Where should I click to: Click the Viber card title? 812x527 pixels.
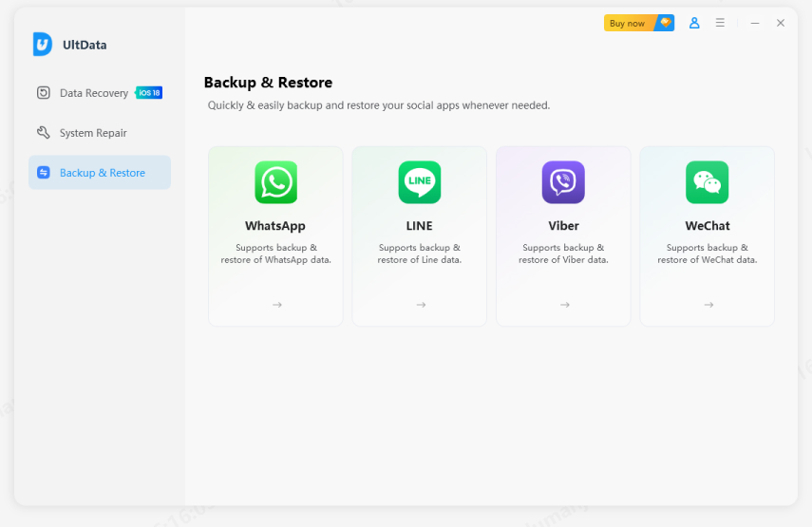pyautogui.click(x=563, y=226)
